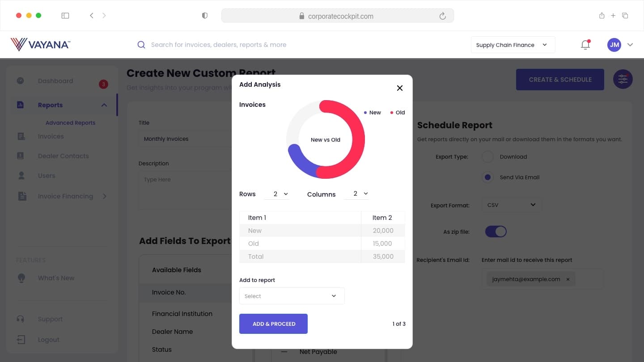Screen dimensions: 644x362
Task: Open Users in the sidebar
Action: point(47,176)
